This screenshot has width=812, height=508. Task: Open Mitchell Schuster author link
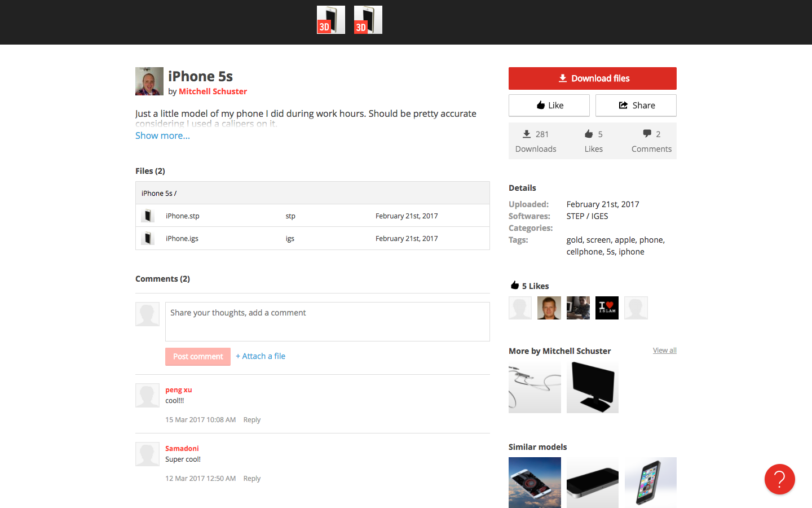click(213, 91)
